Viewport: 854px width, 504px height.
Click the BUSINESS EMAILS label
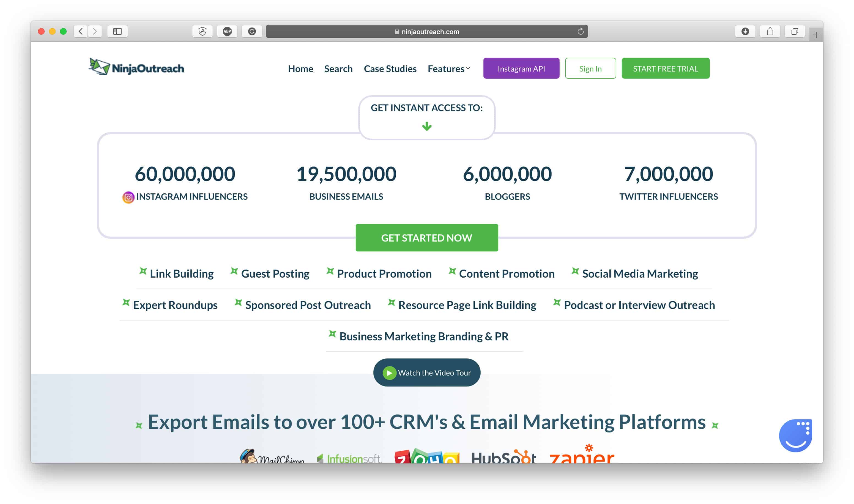pyautogui.click(x=346, y=197)
